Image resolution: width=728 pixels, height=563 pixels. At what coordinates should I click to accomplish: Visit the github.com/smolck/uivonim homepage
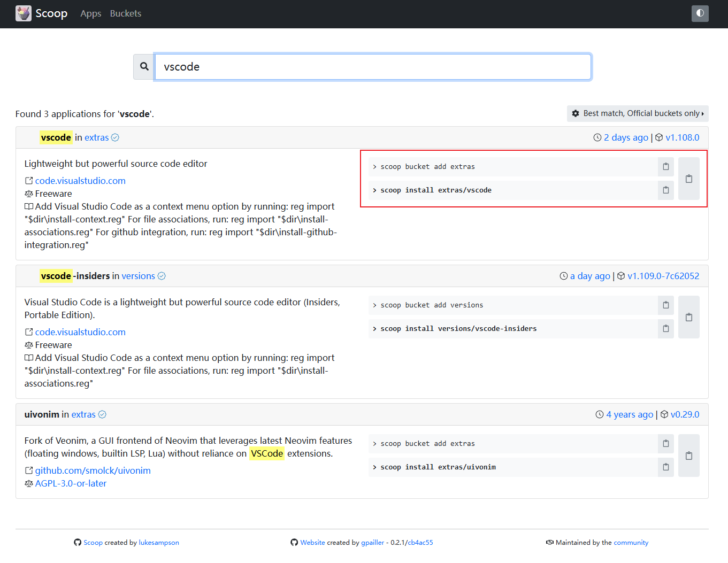click(x=93, y=471)
